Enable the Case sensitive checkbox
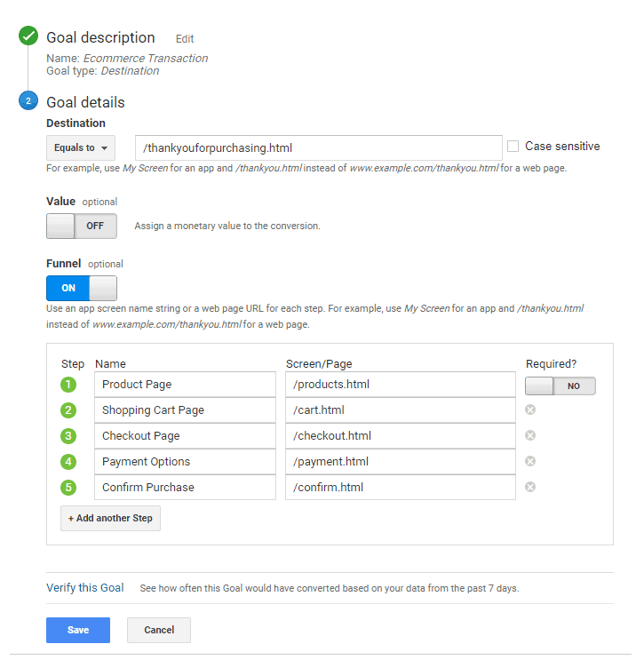 click(513, 146)
